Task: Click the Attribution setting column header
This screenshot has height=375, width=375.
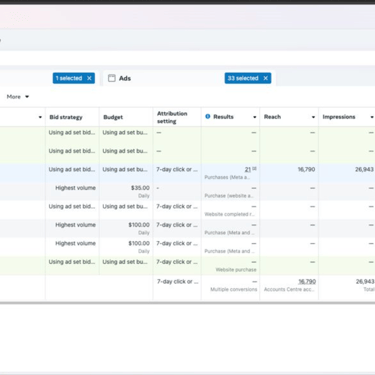Action: click(172, 117)
